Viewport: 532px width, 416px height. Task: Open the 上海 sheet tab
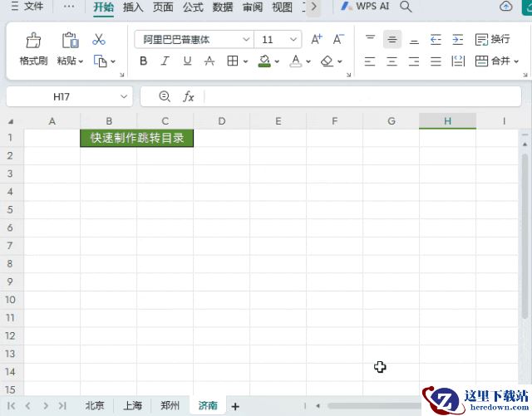coord(132,405)
